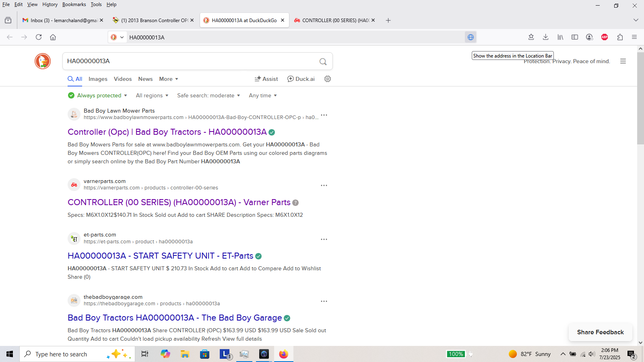Switch to the Gmail Inbox tab
The width and height of the screenshot is (644, 362).
point(63,20)
